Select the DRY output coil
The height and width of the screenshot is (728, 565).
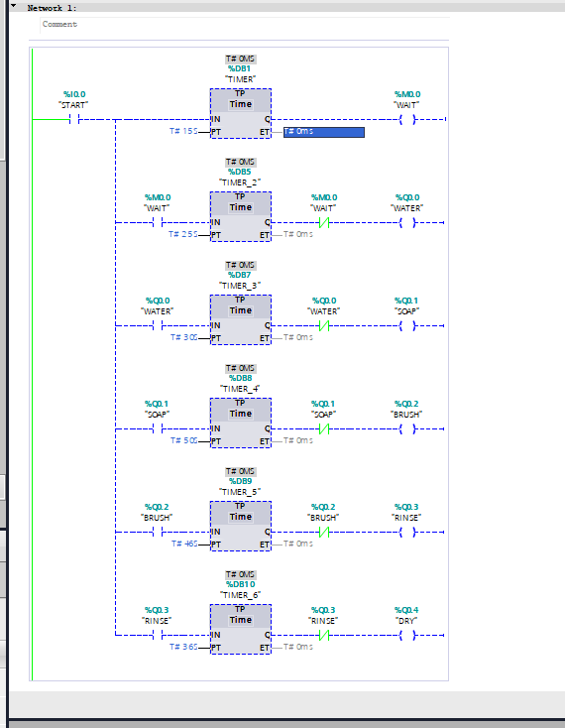coord(407,635)
